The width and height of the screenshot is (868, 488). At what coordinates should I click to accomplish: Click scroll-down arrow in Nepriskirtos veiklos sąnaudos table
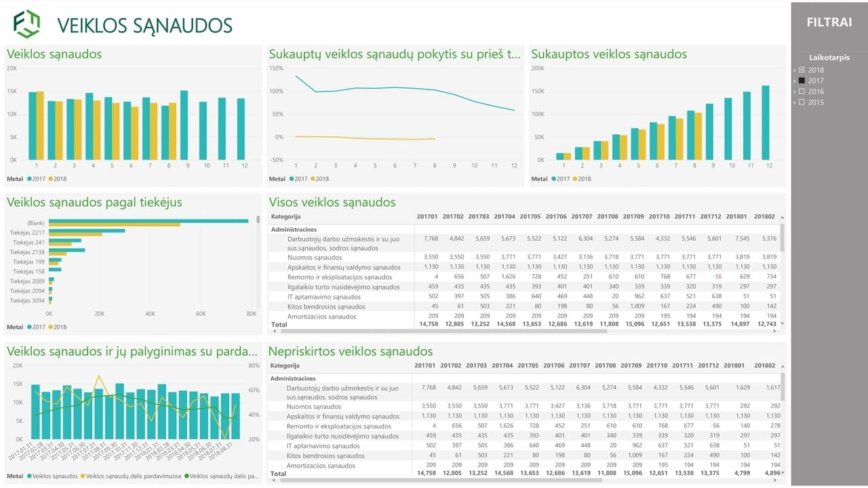click(783, 472)
